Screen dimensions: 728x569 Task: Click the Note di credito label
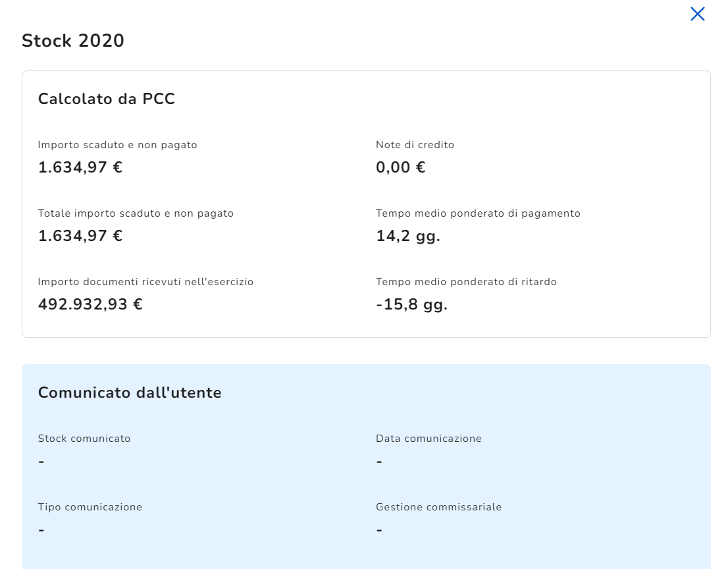tap(415, 145)
